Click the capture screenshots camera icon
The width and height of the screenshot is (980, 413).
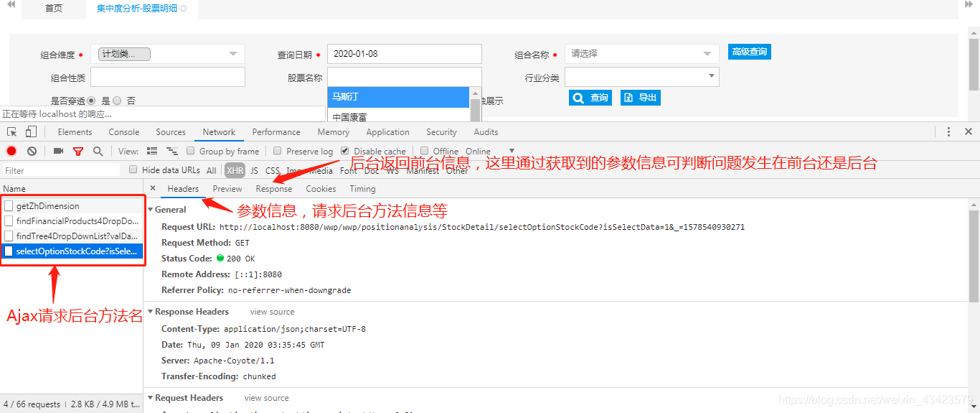[x=58, y=151]
